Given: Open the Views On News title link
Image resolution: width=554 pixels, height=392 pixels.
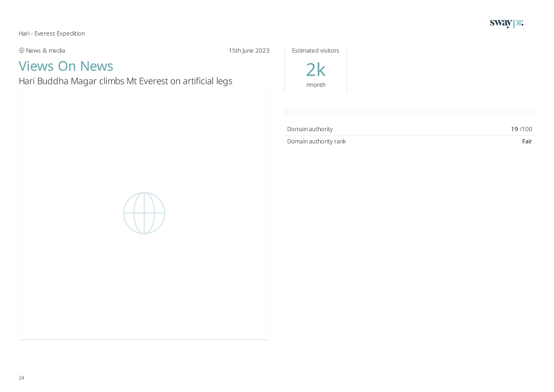Looking at the screenshot, I should (x=66, y=66).
